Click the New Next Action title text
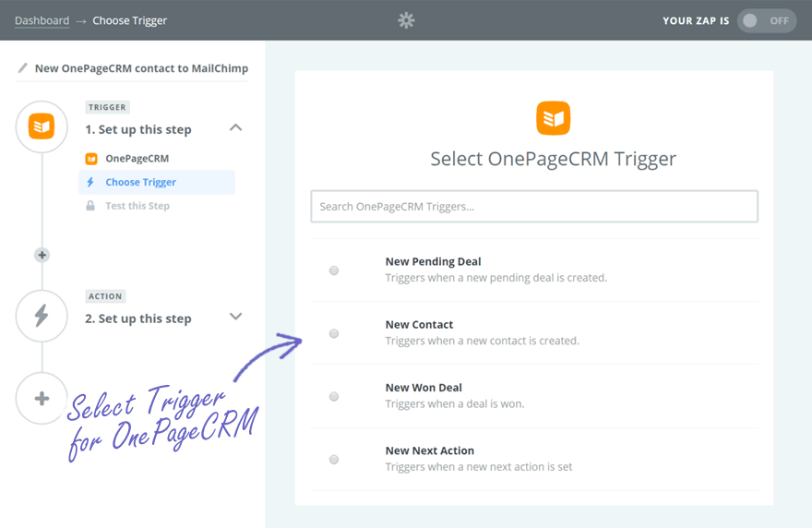Image resolution: width=812 pixels, height=528 pixels. [x=430, y=450]
